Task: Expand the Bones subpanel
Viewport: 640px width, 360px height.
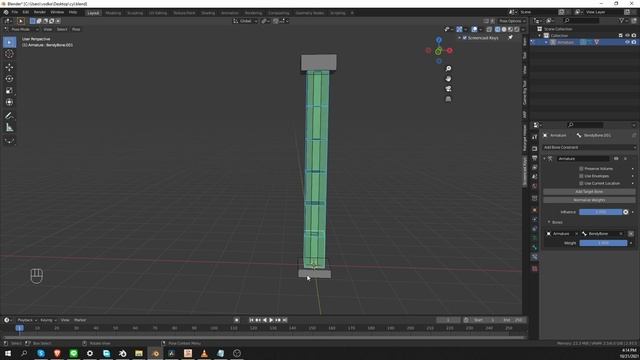Action: 549,222
